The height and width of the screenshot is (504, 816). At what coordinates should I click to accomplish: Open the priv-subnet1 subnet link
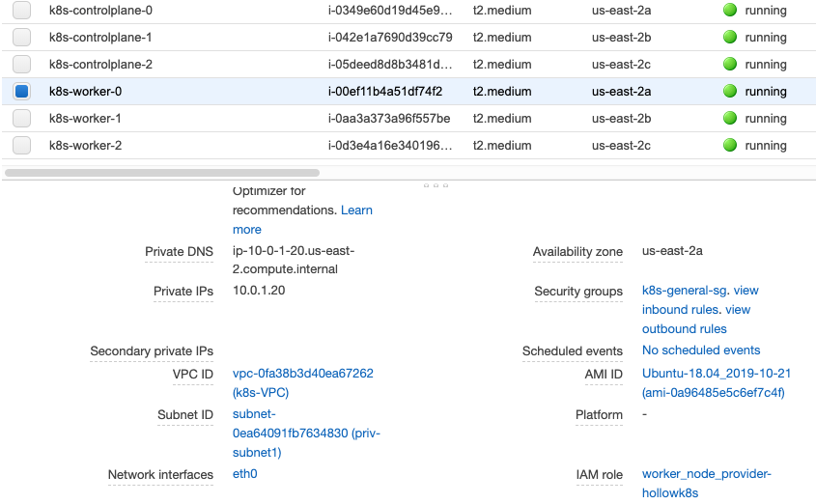[x=306, y=434]
